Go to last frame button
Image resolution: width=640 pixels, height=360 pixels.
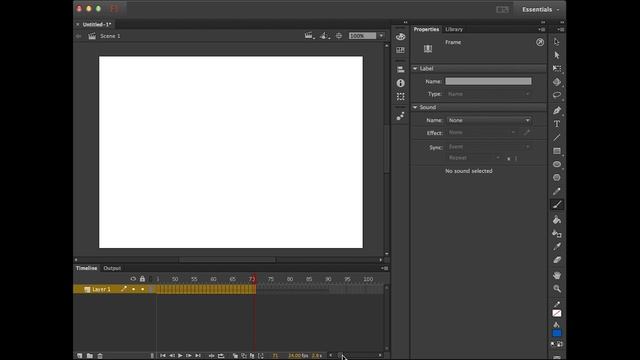(x=198, y=356)
